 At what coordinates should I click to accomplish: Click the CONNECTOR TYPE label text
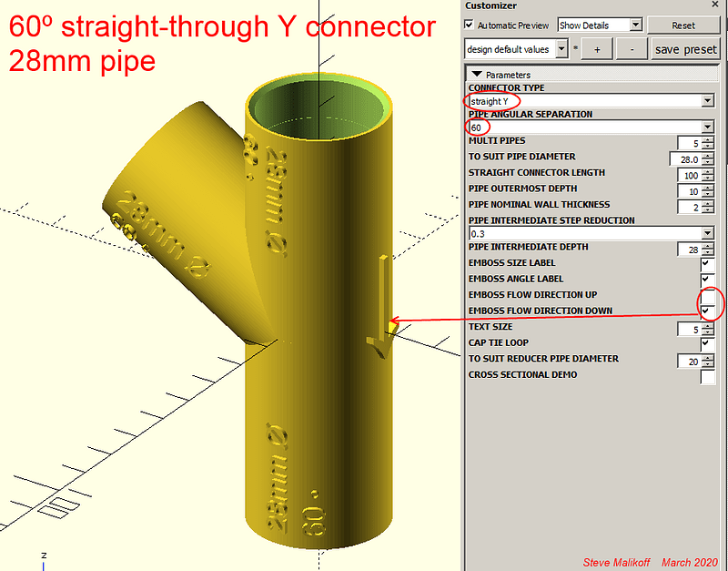(506, 87)
